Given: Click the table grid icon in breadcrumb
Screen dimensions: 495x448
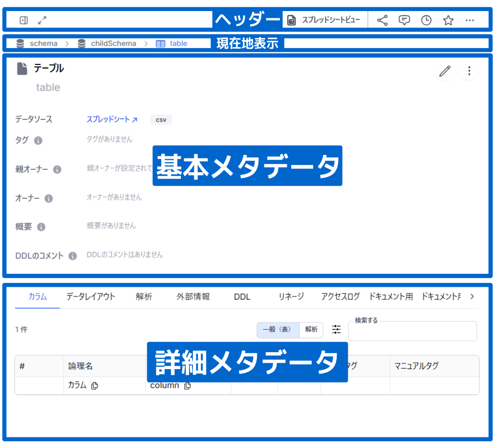Looking at the screenshot, I should click(x=160, y=44).
